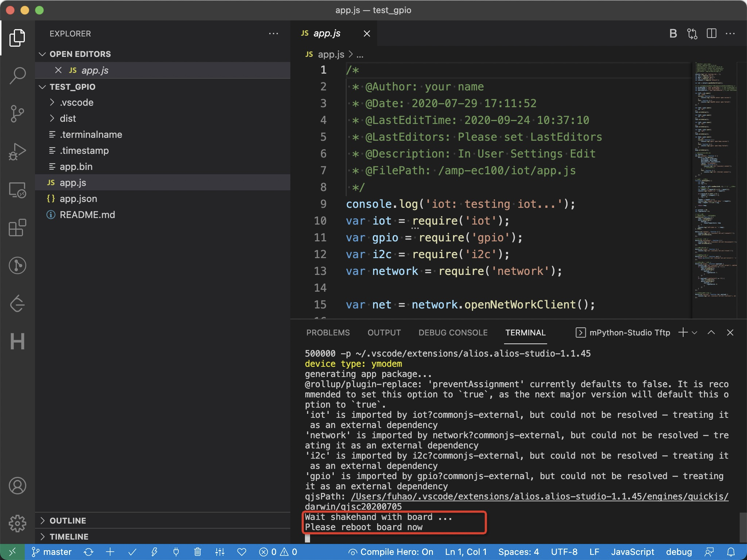Change language mode JavaScript in status bar
Viewport: 747px width, 560px height.
click(x=632, y=552)
